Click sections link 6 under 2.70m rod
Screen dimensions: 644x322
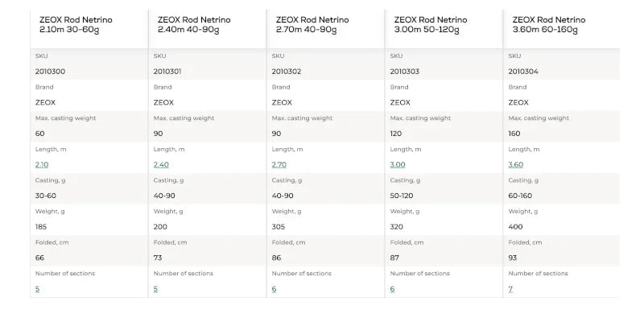pos(274,289)
